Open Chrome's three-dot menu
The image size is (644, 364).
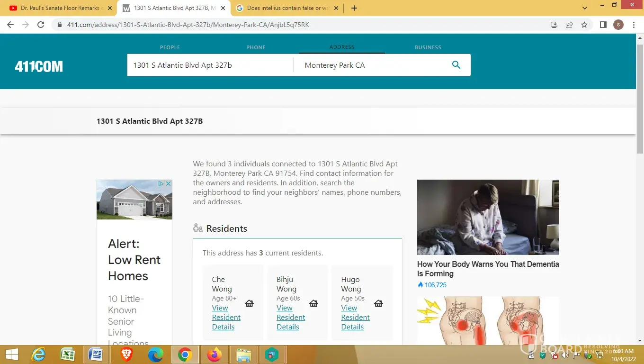634,25
